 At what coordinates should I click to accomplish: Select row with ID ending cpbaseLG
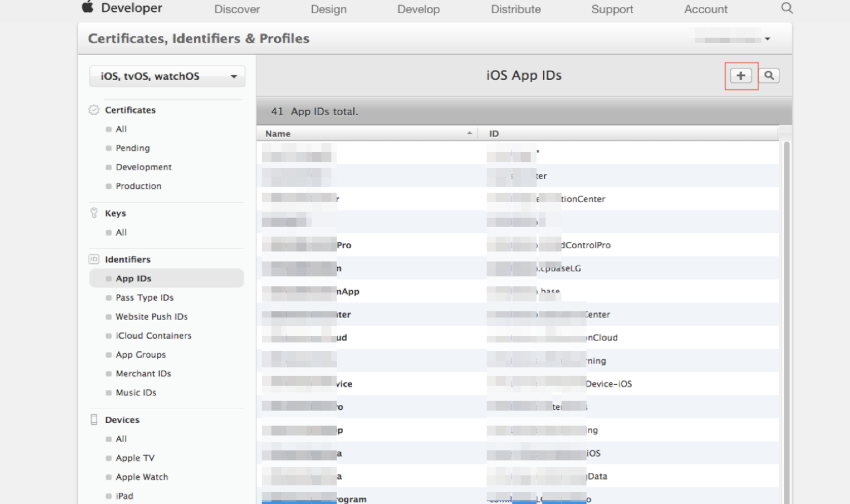pos(517,268)
